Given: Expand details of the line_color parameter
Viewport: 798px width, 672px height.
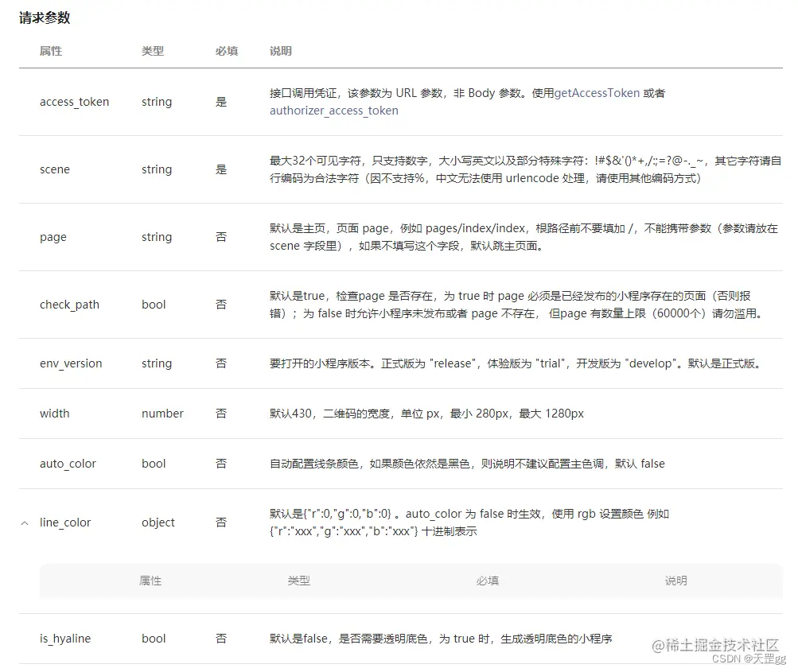Looking at the screenshot, I should (24, 522).
